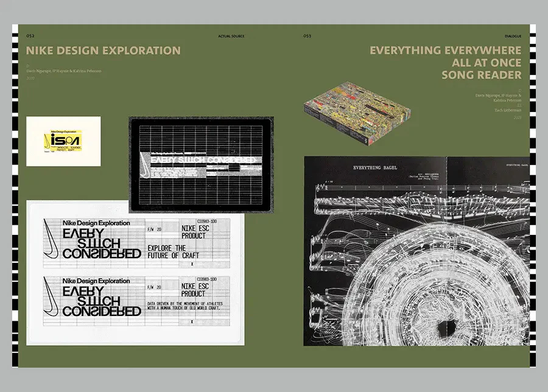Click the Nike swoosh on the upper white label
Screen dimensions: 548x392
51,239
